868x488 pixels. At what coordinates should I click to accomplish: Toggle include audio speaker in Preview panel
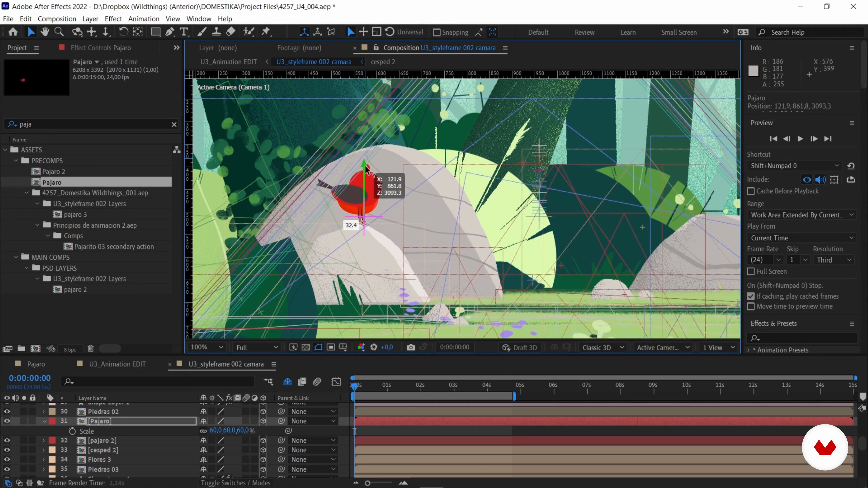(821, 180)
